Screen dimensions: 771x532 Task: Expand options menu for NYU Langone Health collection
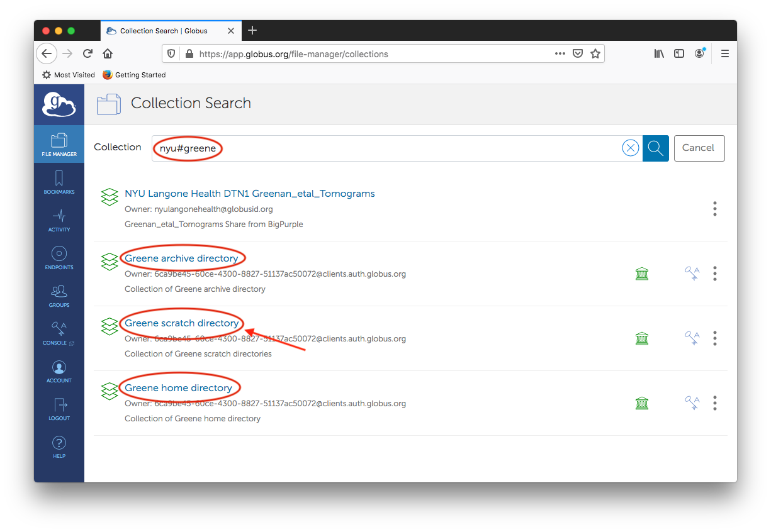point(714,209)
